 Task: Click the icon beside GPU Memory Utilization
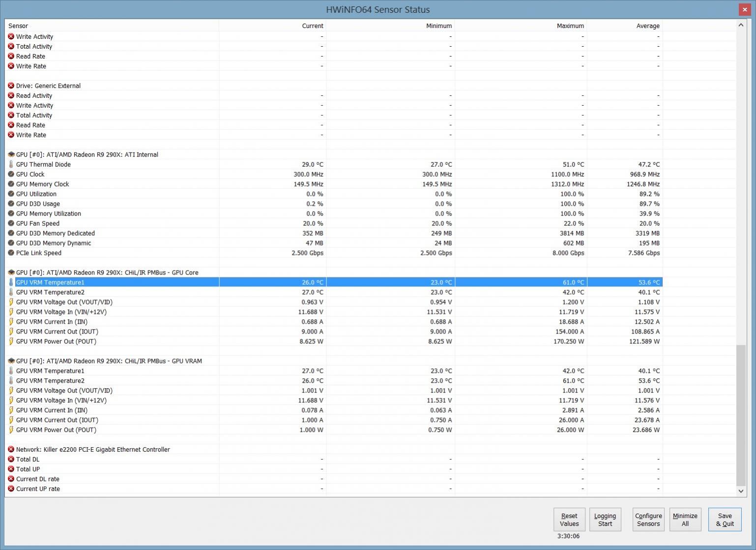click(x=11, y=214)
